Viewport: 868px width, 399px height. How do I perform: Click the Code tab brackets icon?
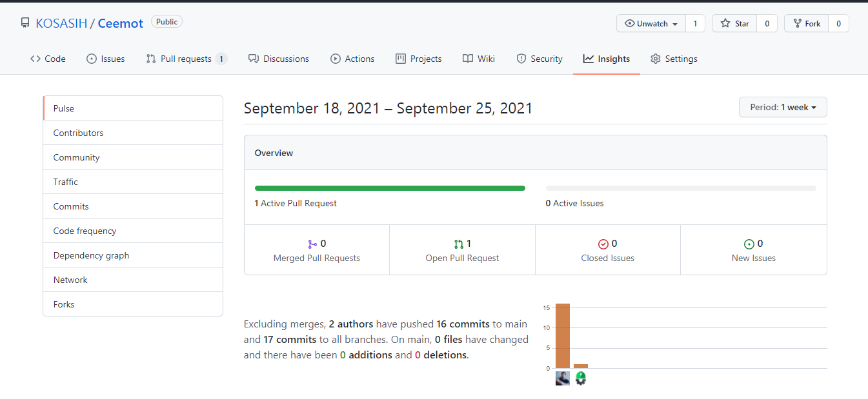(x=35, y=59)
